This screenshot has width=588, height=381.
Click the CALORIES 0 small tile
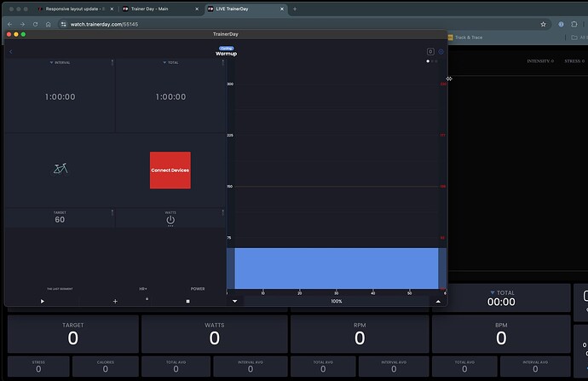click(x=106, y=367)
